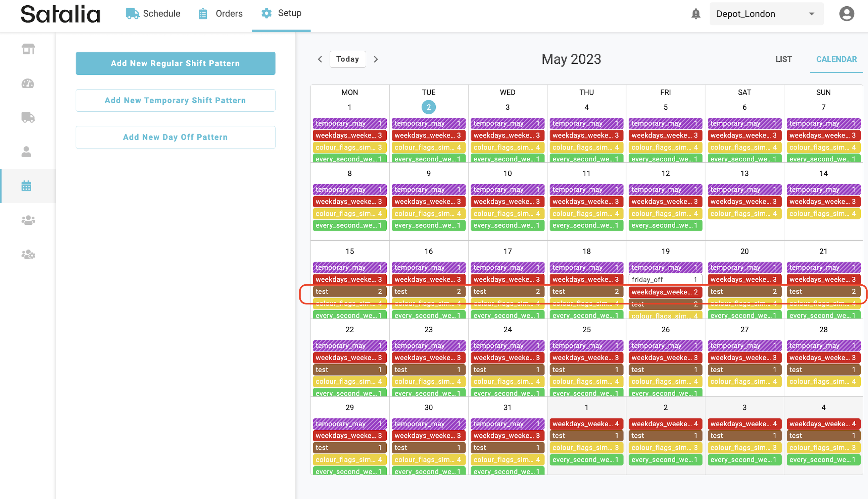
Task: Click the notification bell icon
Action: click(x=695, y=14)
